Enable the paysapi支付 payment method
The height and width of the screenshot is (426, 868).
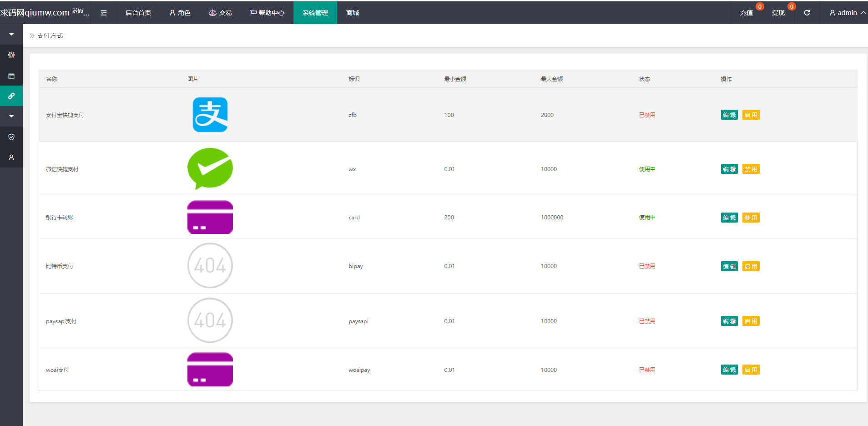pos(751,321)
